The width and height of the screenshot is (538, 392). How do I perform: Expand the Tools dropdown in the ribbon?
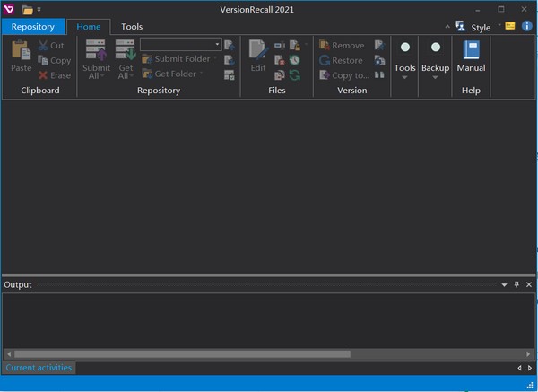405,77
